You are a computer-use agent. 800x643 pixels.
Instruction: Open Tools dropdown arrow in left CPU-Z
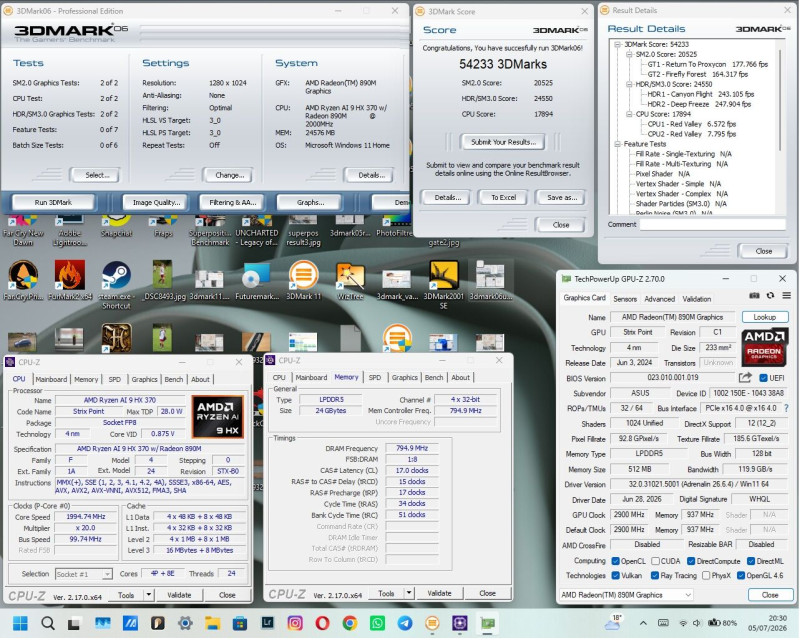click(148, 595)
